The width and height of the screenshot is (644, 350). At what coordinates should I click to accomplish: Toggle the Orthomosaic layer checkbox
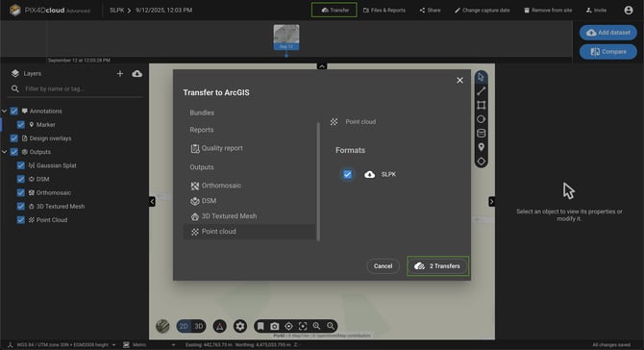tap(21, 192)
